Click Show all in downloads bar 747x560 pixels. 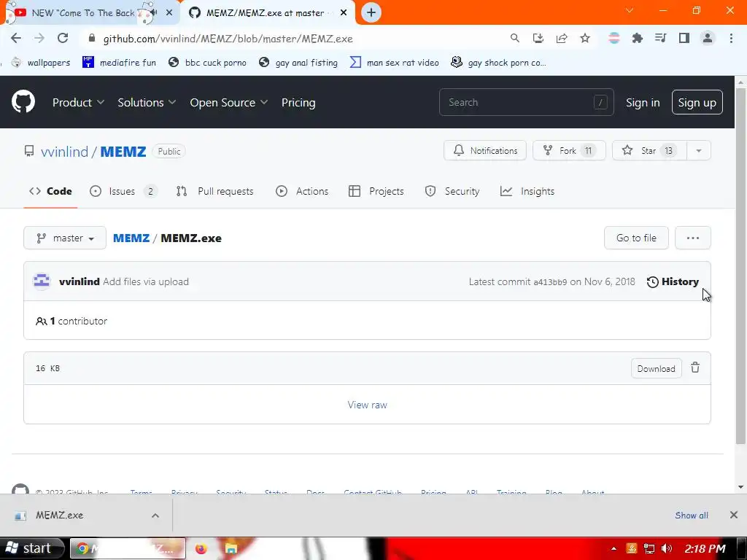(x=692, y=516)
